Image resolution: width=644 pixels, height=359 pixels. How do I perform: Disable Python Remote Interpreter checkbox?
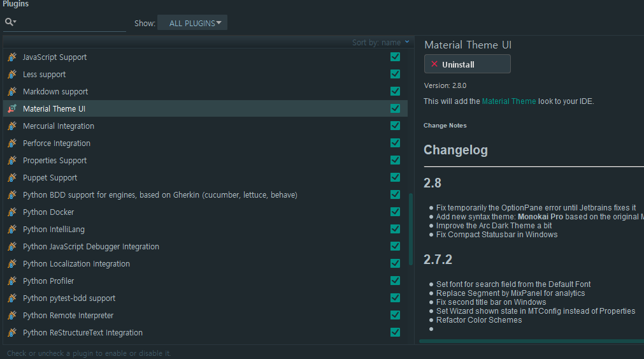coord(395,316)
